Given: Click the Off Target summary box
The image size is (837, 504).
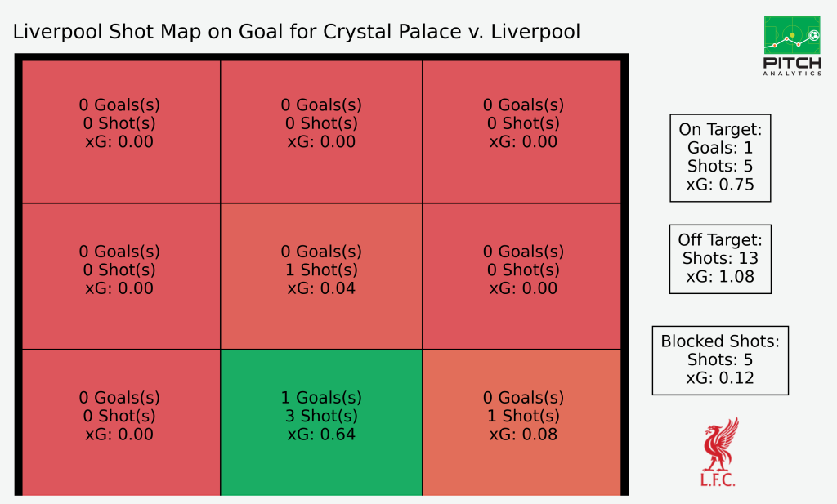Looking at the screenshot, I should [x=720, y=259].
